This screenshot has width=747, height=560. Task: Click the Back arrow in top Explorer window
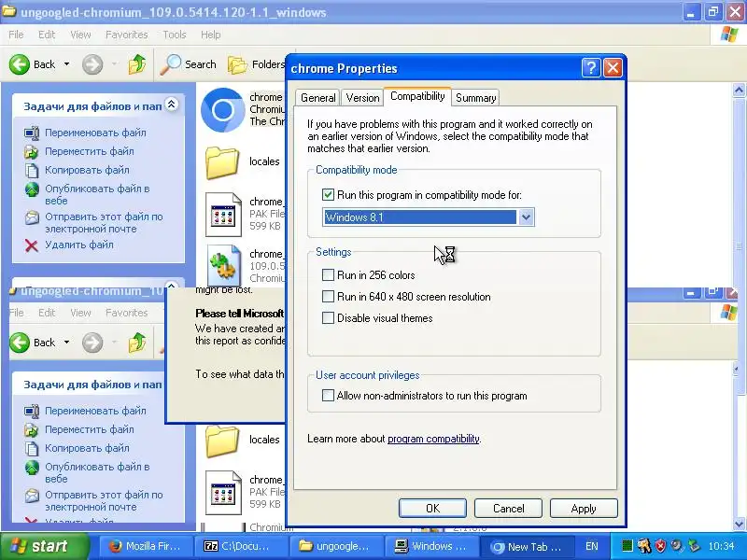point(20,64)
